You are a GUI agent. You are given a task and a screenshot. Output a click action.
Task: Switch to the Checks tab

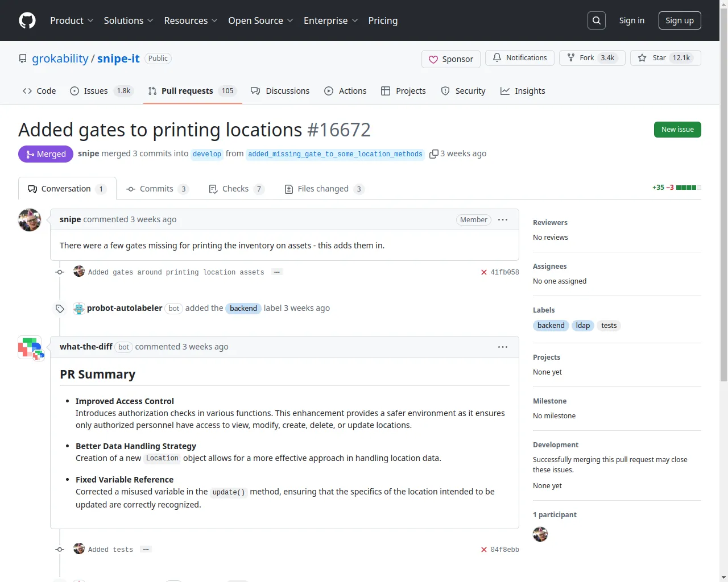237,189
